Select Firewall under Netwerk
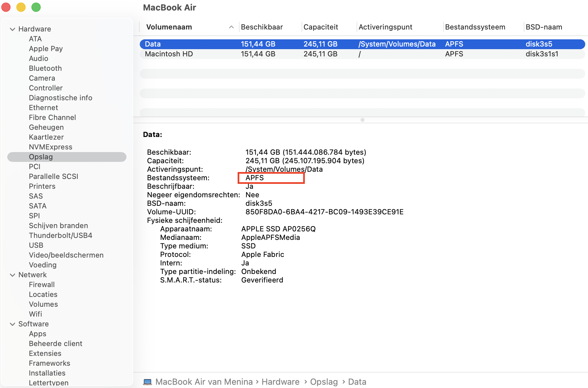This screenshot has height=388, width=588. coord(42,284)
